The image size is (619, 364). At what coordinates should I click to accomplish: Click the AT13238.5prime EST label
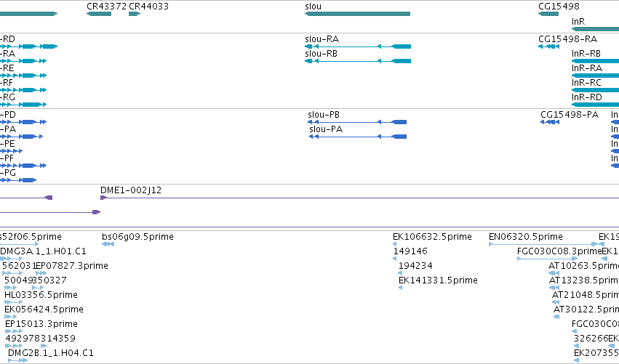click(584, 280)
